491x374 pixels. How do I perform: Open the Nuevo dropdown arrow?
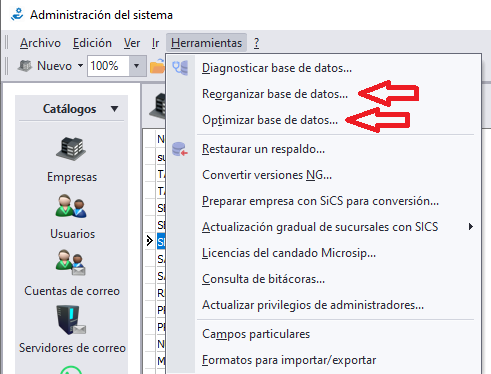point(80,66)
